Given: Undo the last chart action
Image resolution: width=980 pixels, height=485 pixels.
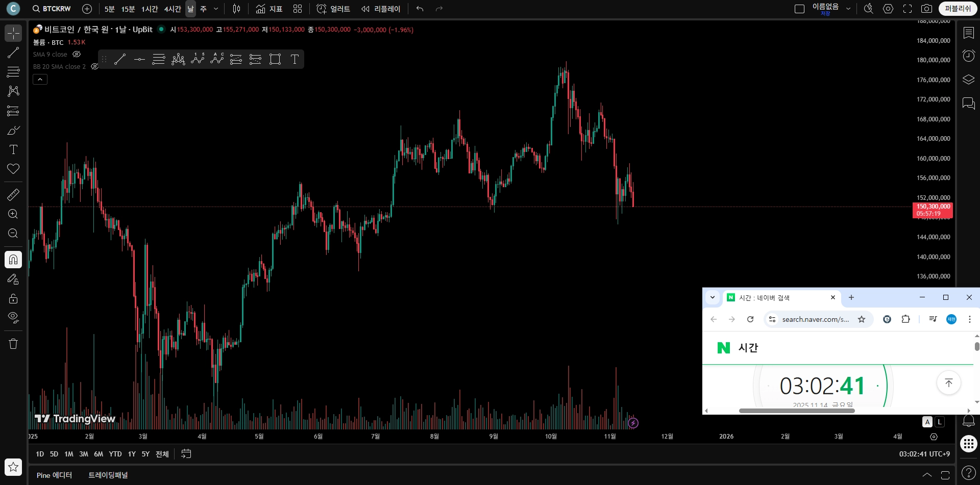Looking at the screenshot, I should pos(420,9).
